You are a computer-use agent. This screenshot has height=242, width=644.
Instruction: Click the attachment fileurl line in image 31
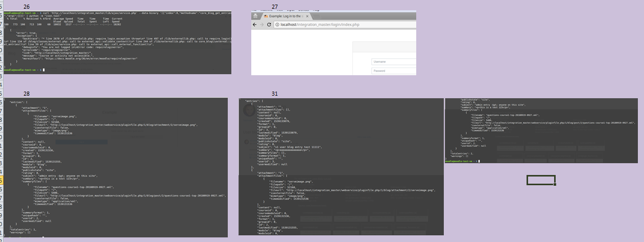(x=352, y=190)
